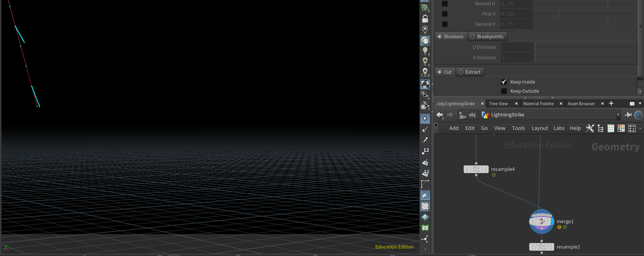Open the Tools menu in network editor
The width and height of the screenshot is (644, 256).
(518, 128)
